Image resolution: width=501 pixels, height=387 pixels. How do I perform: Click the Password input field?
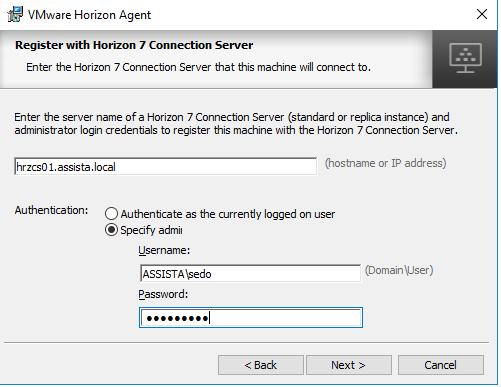click(251, 318)
